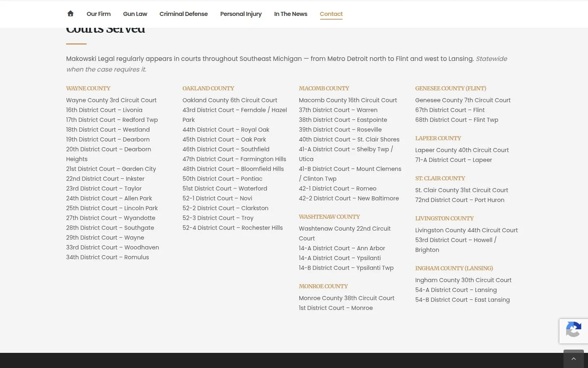Select 47th District Court – Farmington Hills
This screenshot has height=368, width=588.
coord(234,159)
